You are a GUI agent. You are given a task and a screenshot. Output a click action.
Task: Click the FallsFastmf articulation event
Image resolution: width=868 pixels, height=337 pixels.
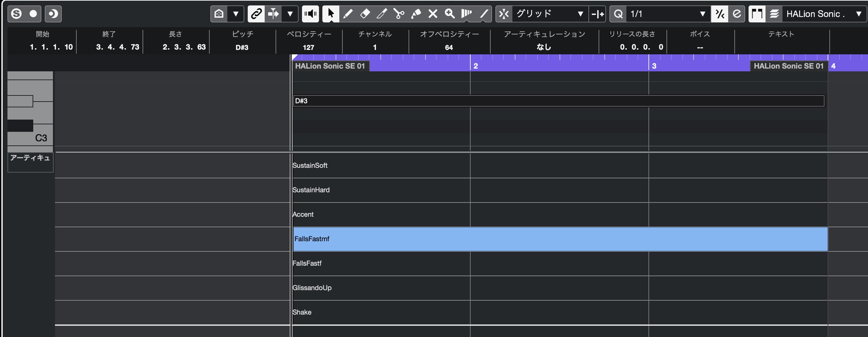(x=560, y=239)
